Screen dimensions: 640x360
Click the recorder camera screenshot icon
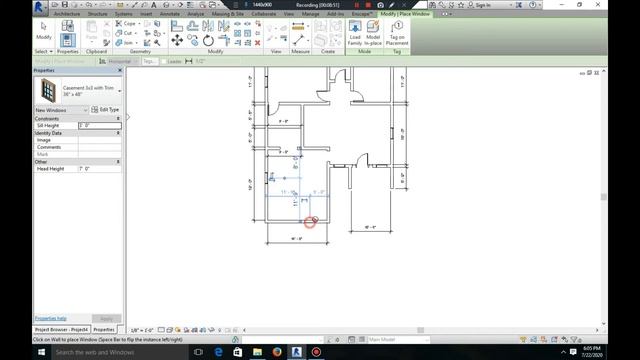tap(380, 5)
